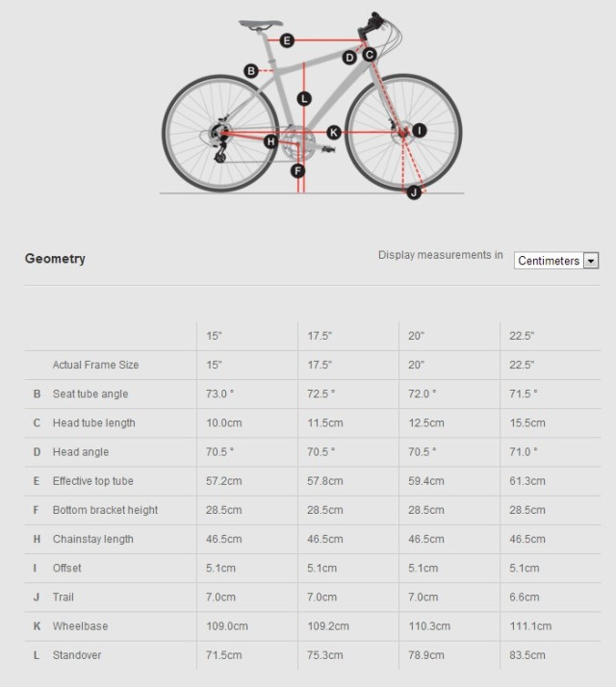The width and height of the screenshot is (616, 687).
Task: Click the B marker near the seat tube
Action: click(x=251, y=70)
